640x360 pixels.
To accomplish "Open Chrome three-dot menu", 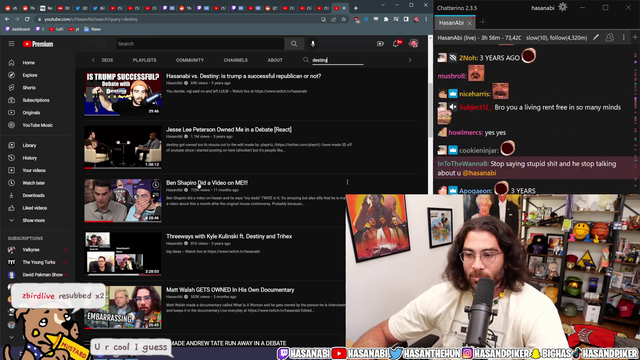I will click(x=426, y=19).
